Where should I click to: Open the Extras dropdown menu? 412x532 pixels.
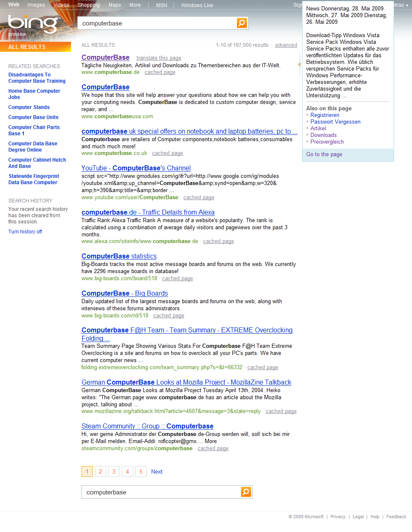[x=400, y=5]
